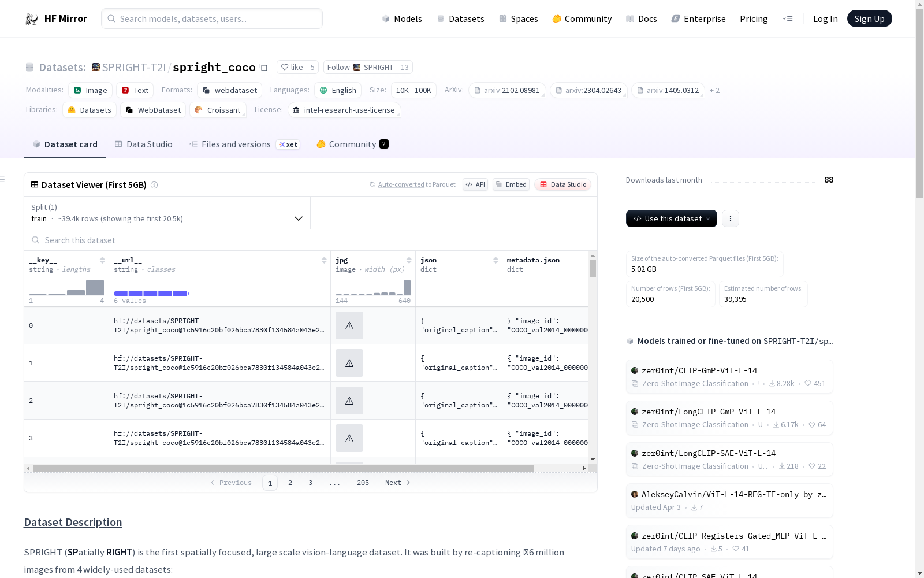Open the image warning thumbnail in row 2

click(349, 401)
